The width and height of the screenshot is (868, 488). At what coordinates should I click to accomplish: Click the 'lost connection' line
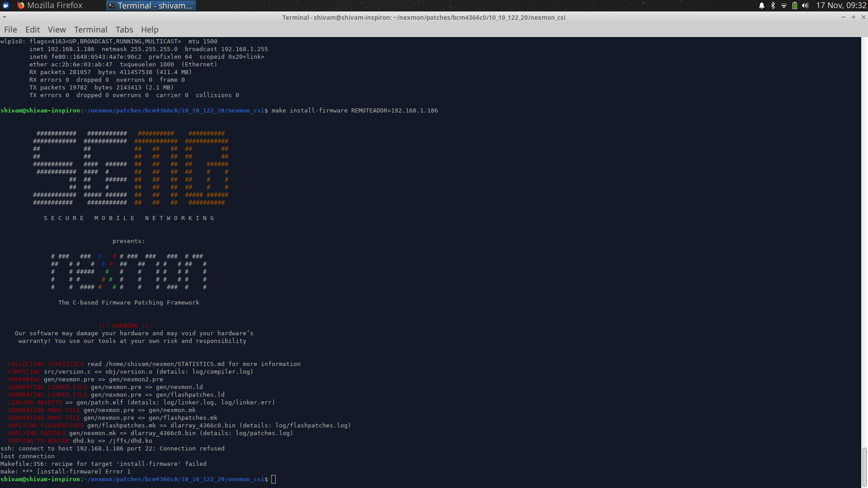click(x=28, y=456)
